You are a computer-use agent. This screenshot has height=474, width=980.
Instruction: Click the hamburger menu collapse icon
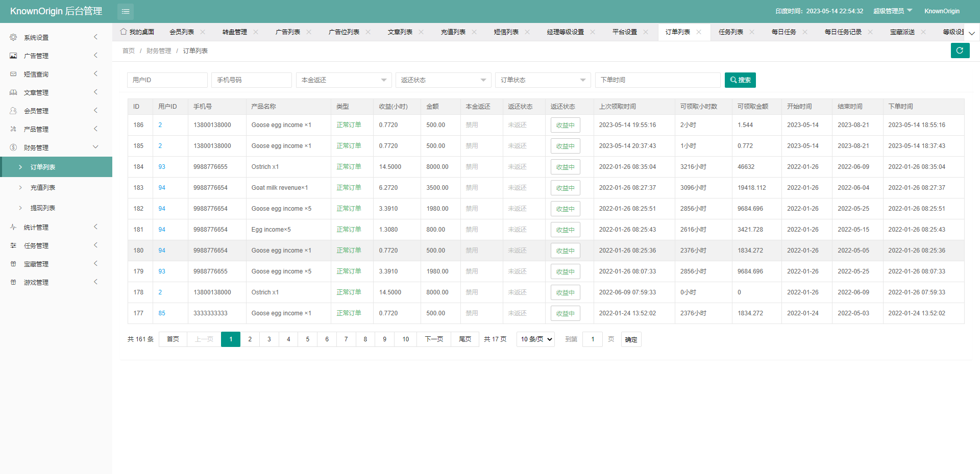[x=125, y=11]
